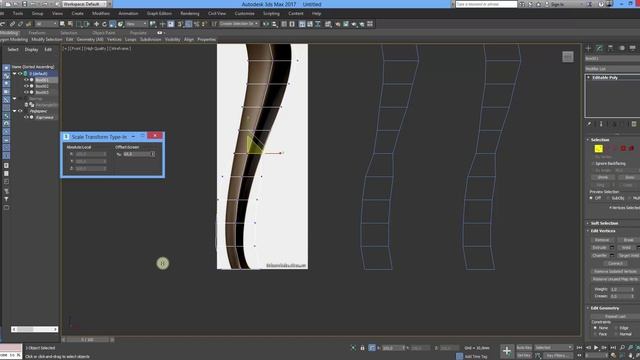Viewport: 640px width, 360px height.
Task: Click the Pin Stack icon below modifier list
Action: click(x=589, y=124)
